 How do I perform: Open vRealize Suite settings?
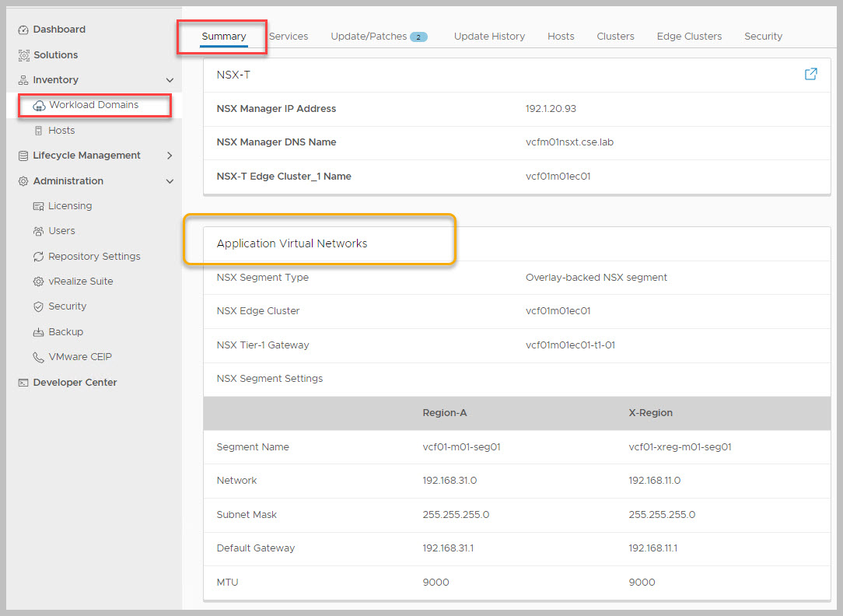tap(80, 282)
